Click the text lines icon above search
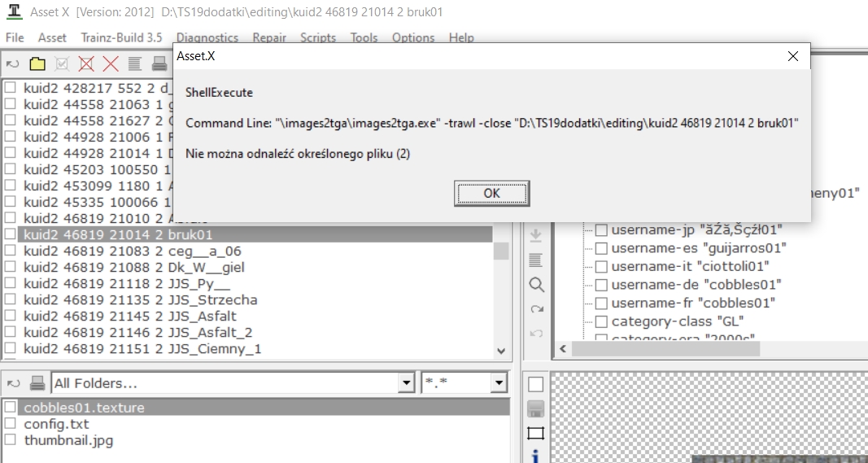This screenshot has width=868, height=463. 536,260
